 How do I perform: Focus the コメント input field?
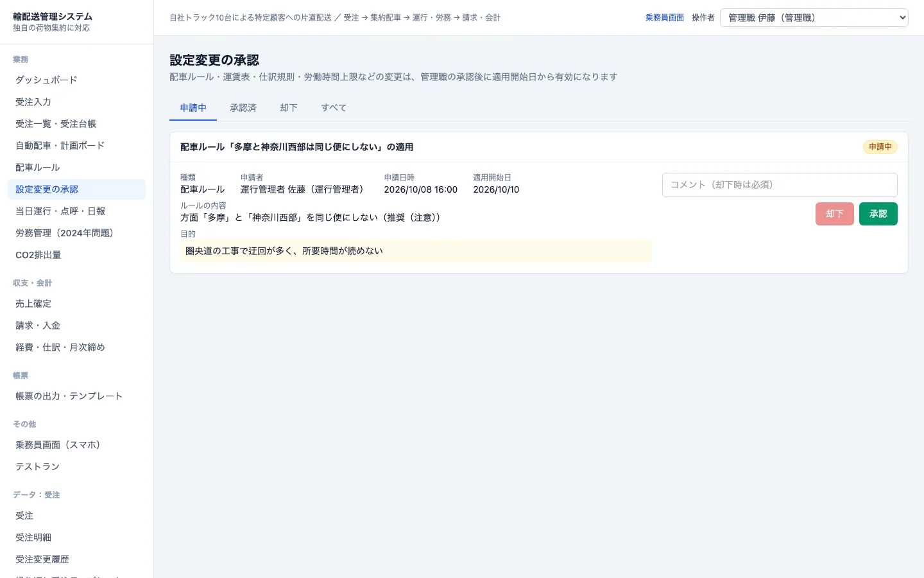click(x=780, y=185)
